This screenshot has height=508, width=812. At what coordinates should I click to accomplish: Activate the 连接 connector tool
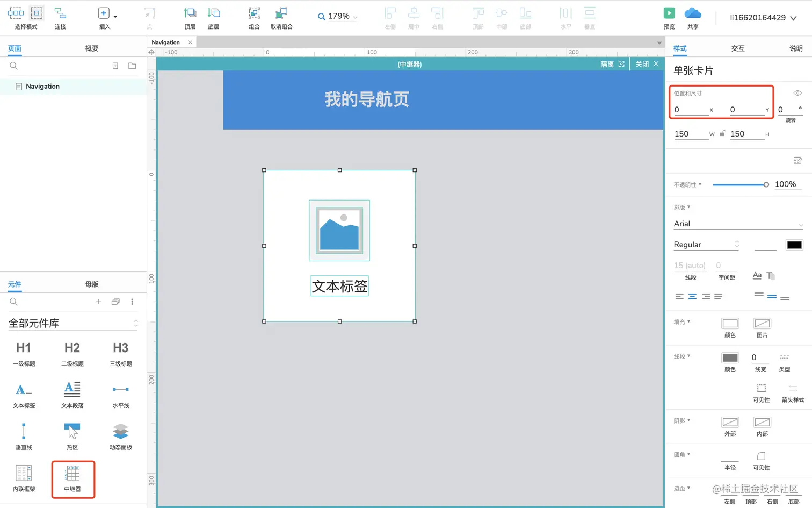pos(60,13)
